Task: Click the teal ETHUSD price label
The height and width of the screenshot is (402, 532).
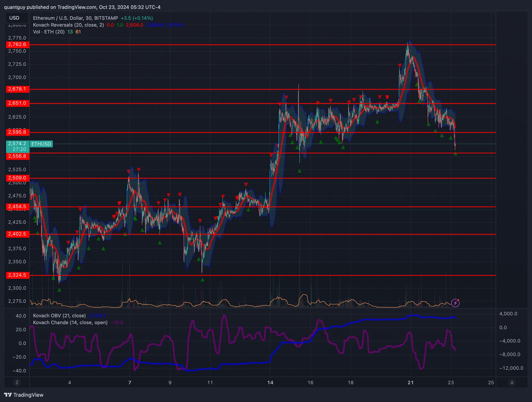Action: (x=42, y=144)
